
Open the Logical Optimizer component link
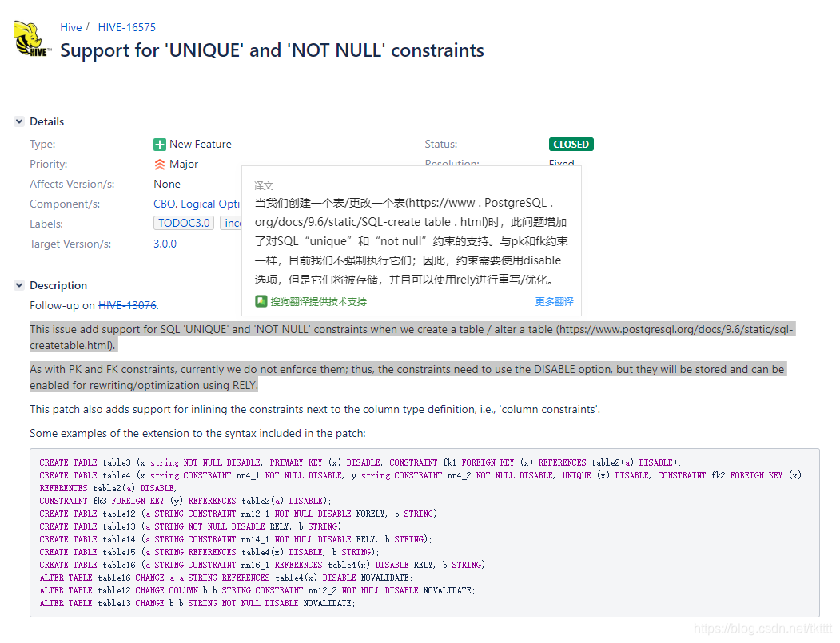click(x=211, y=204)
